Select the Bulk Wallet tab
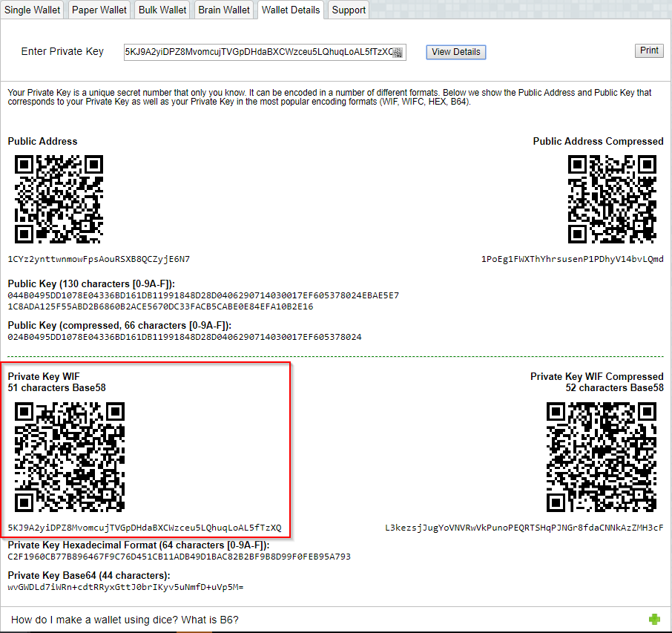This screenshot has height=633, width=672. [162, 10]
